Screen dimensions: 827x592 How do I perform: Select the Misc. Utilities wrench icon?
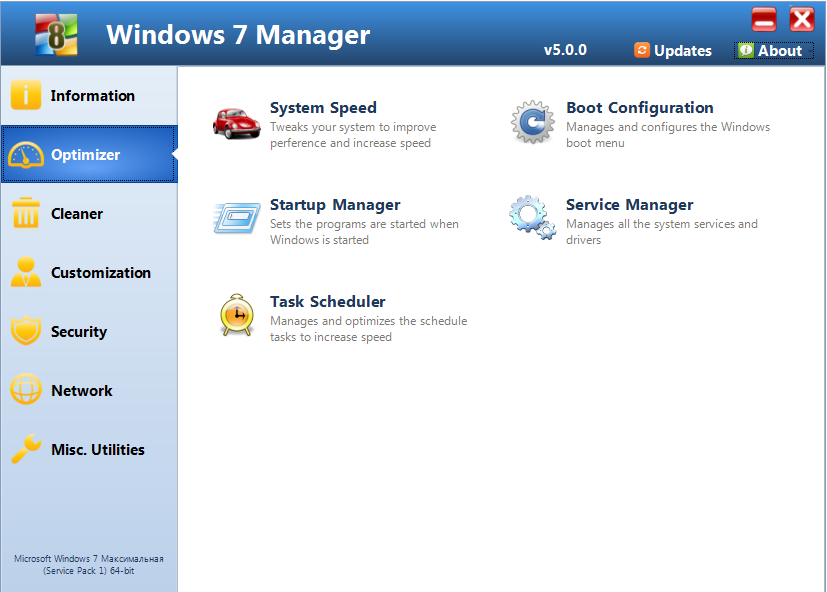(25, 449)
